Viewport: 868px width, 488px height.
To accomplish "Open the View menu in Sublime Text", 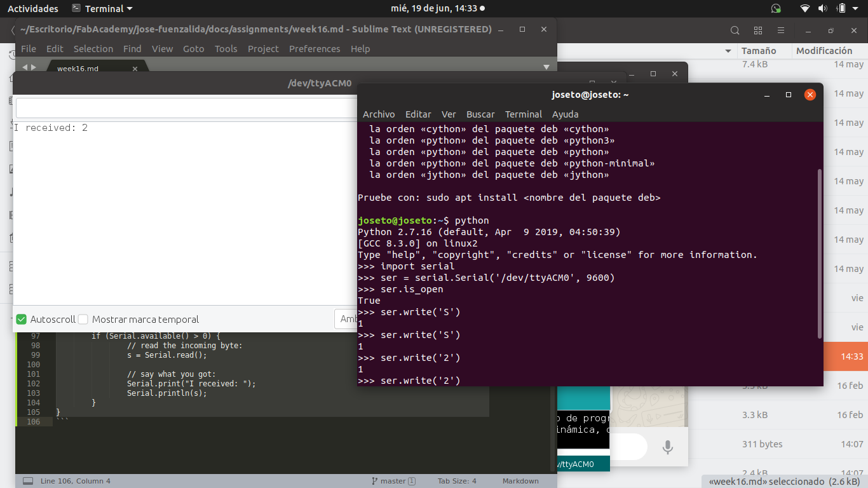I will 162,49.
